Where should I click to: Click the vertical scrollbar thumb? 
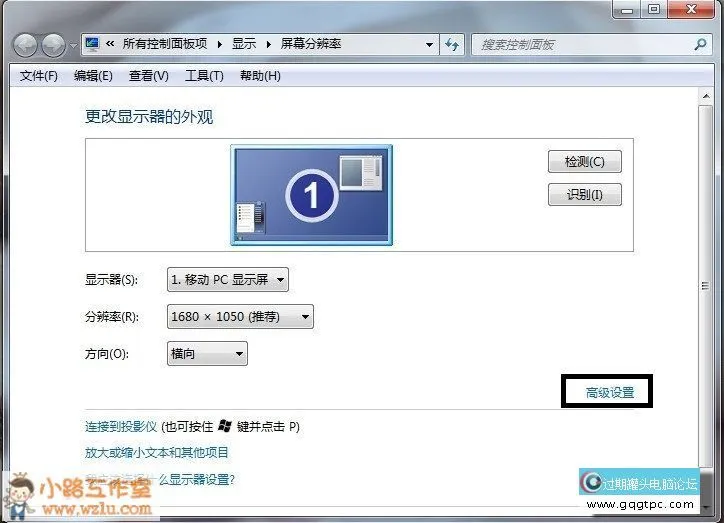coord(706,286)
